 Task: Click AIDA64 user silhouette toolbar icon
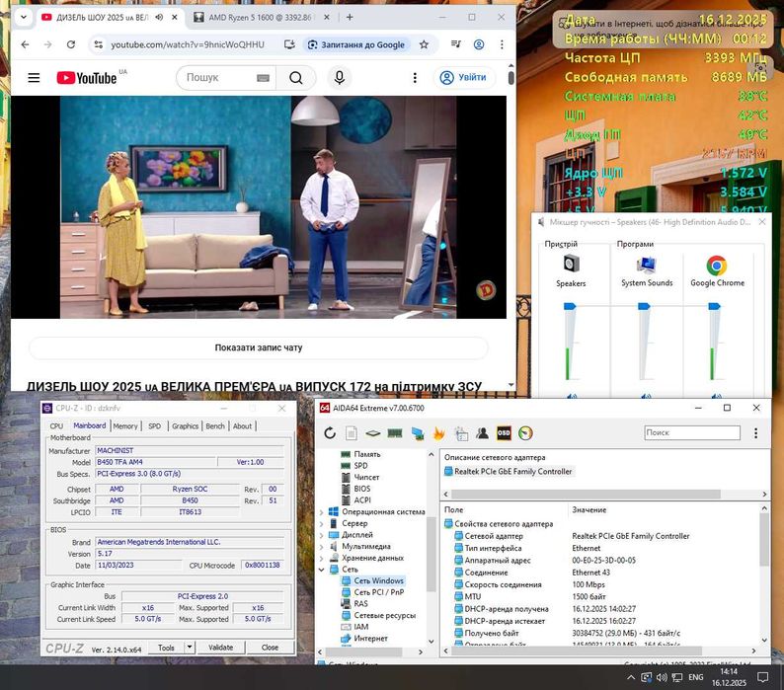pos(483,433)
